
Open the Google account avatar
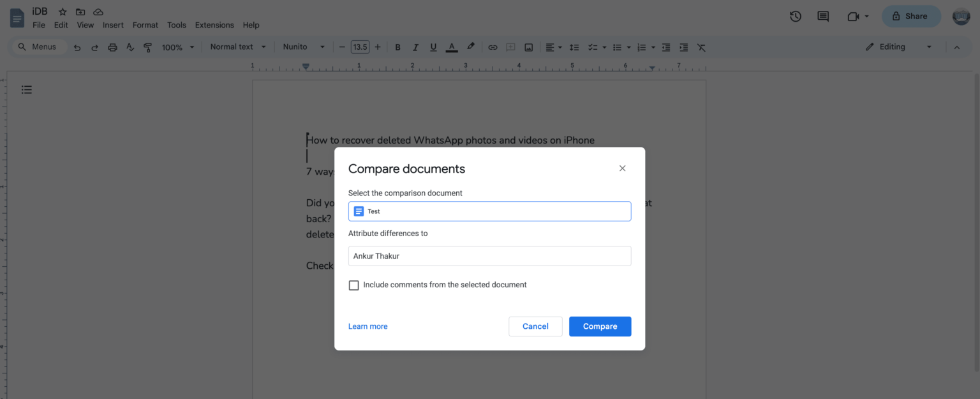(x=961, y=17)
